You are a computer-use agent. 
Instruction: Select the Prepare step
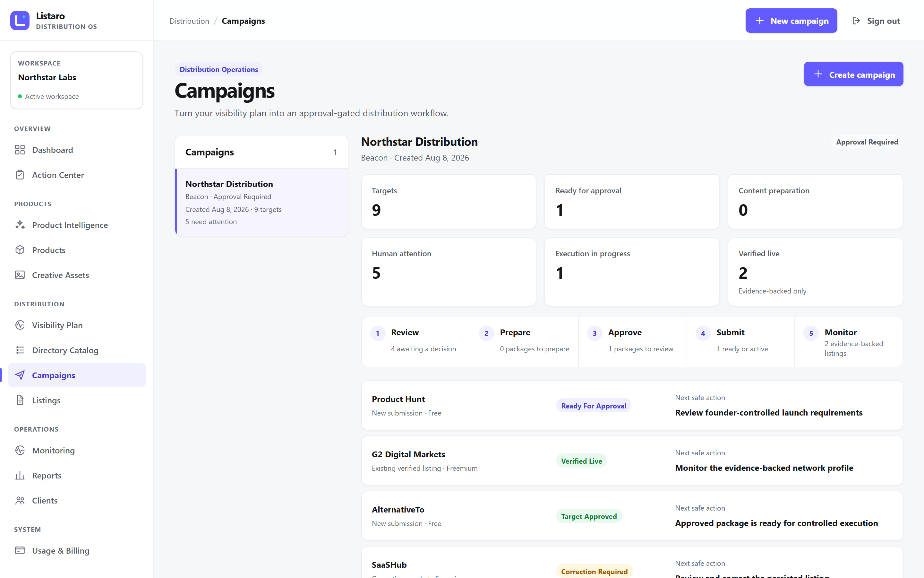click(x=524, y=342)
